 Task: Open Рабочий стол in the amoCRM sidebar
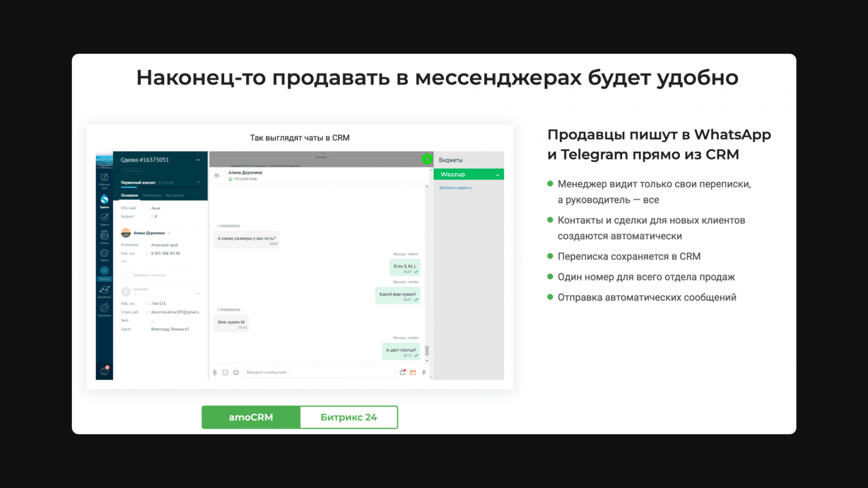tap(104, 177)
